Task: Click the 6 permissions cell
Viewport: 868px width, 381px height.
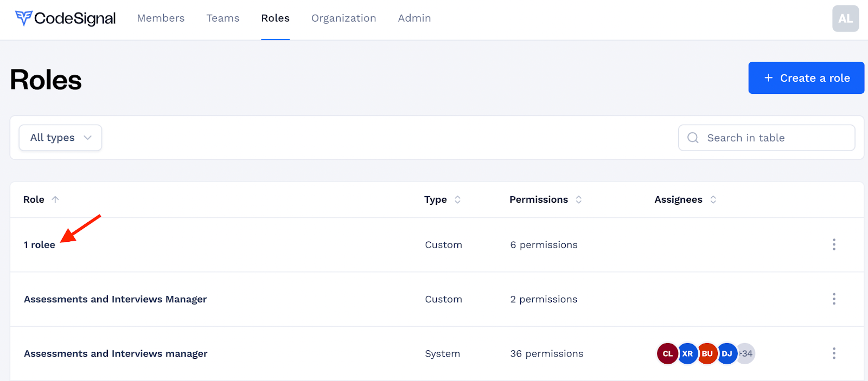Action: [544, 245]
